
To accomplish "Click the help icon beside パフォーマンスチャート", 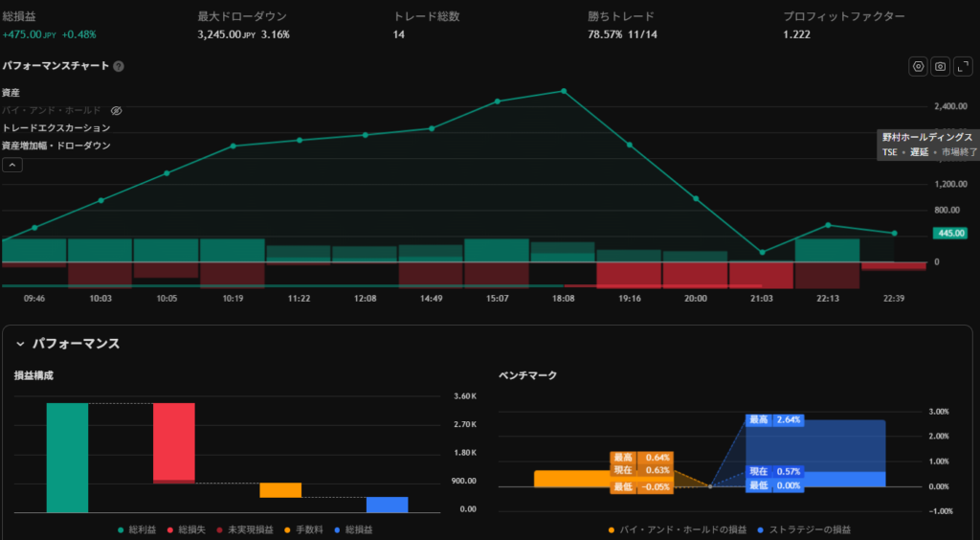I will 119,67.
